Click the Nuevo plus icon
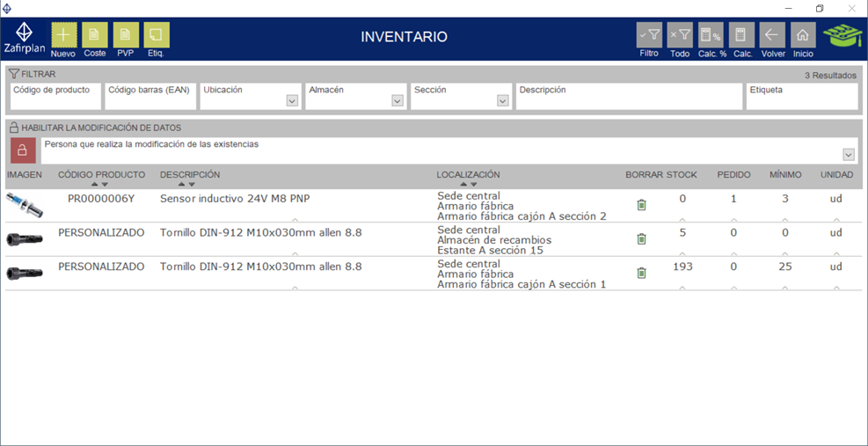The image size is (868, 446). tap(63, 35)
